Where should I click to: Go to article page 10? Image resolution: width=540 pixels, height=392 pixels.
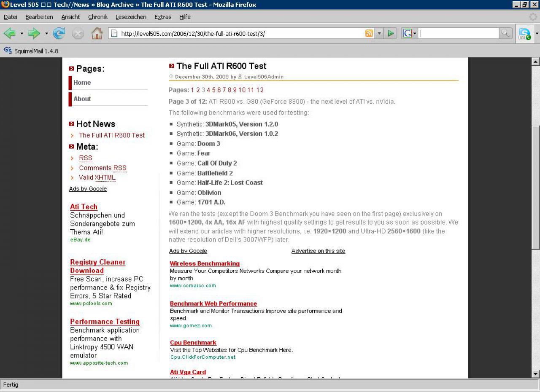point(242,90)
